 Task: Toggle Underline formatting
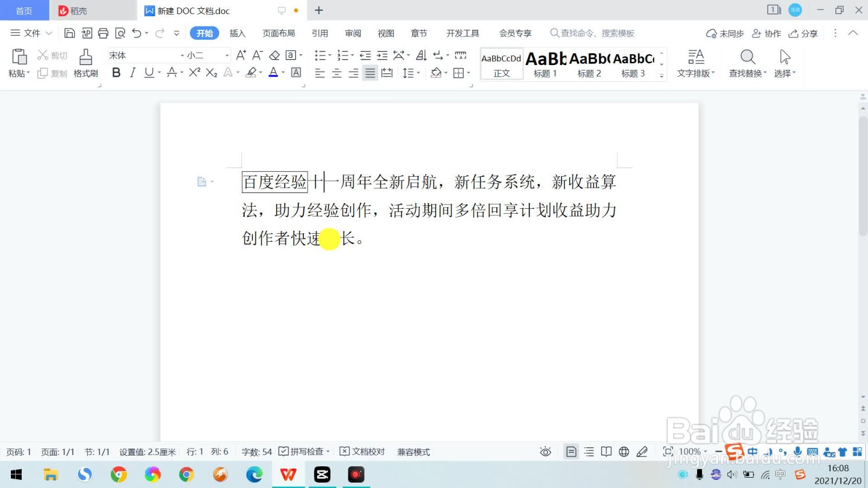click(x=149, y=72)
